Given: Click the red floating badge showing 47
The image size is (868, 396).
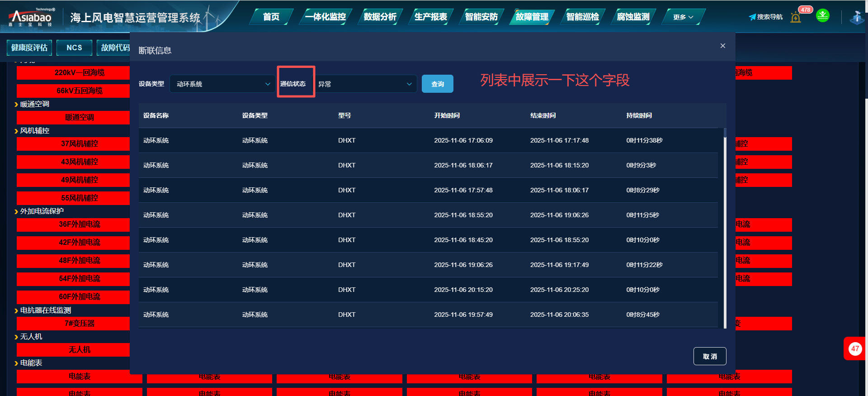Looking at the screenshot, I should pyautogui.click(x=854, y=348).
